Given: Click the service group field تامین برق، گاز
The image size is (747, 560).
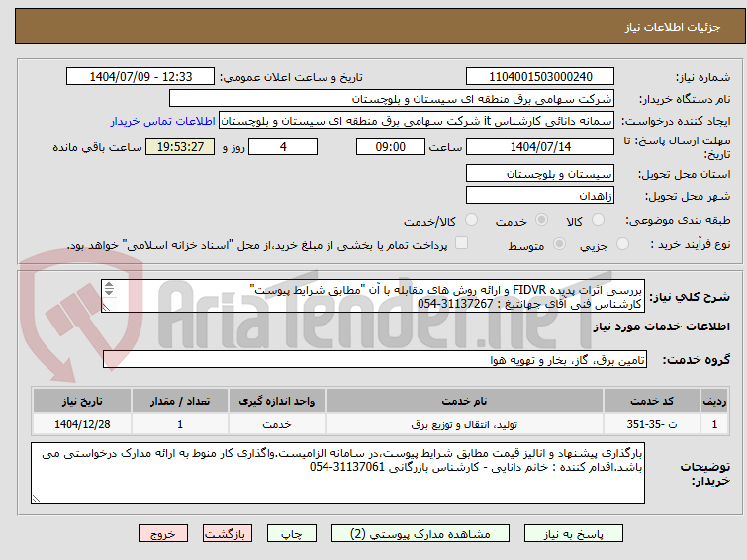Looking at the screenshot, I should tap(374, 359).
